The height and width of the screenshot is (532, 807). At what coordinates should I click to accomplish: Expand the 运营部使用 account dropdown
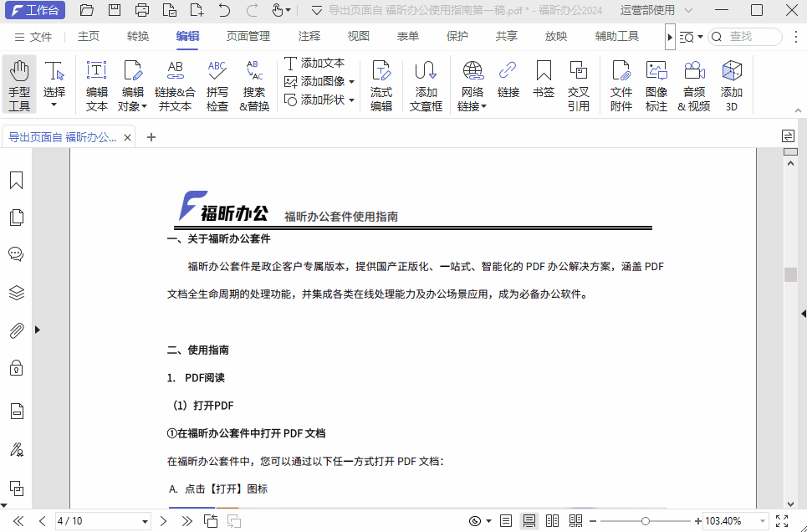pos(688,10)
